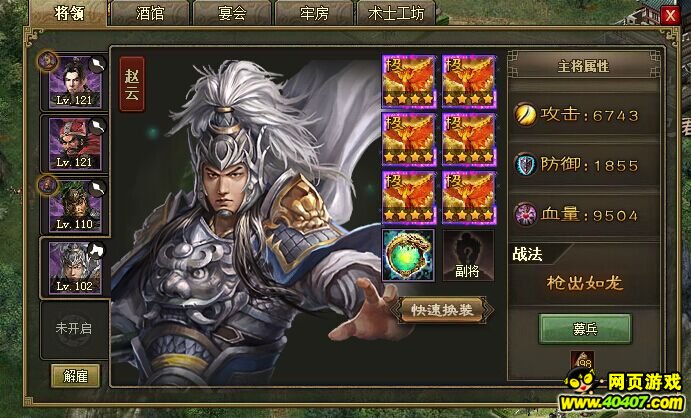The height and width of the screenshot is (418, 691).
Task: Click the purple health stat icon
Action: [525, 215]
